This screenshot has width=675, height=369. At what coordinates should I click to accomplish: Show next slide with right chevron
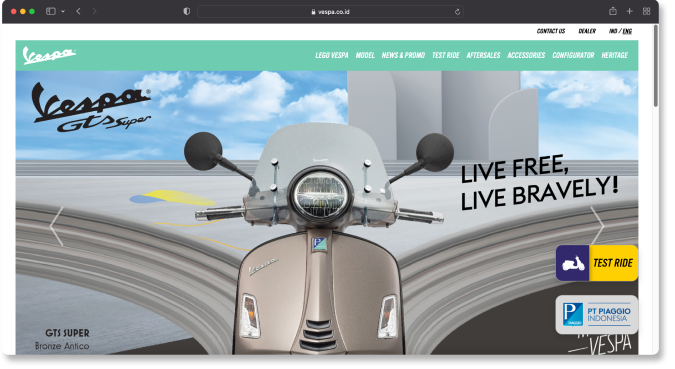click(x=598, y=226)
